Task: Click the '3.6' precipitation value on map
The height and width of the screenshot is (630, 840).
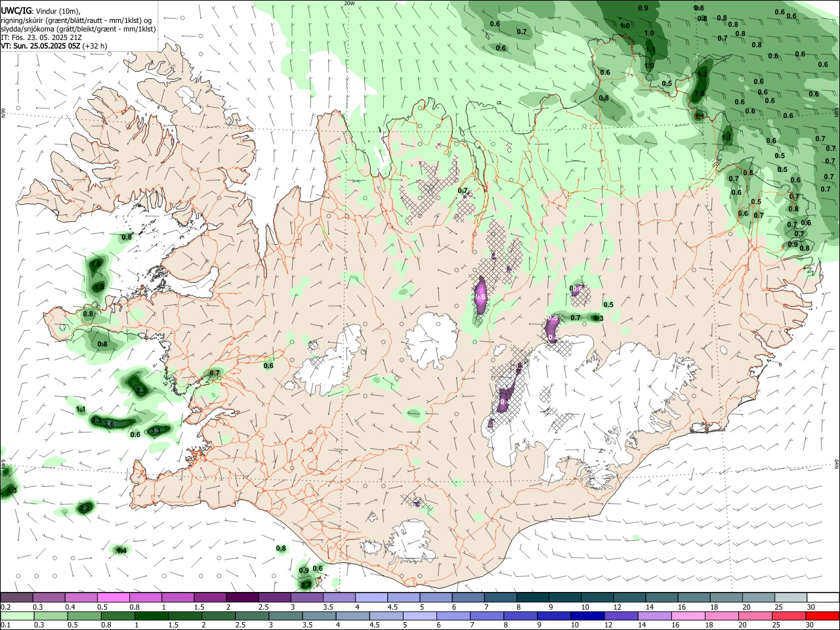Action: click(110, 424)
